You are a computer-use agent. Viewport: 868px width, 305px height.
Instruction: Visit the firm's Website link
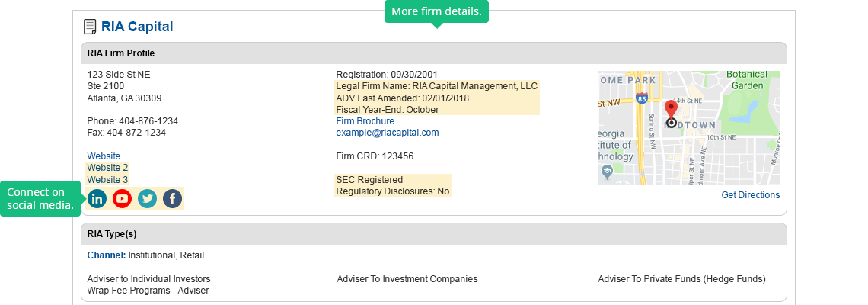(x=104, y=156)
